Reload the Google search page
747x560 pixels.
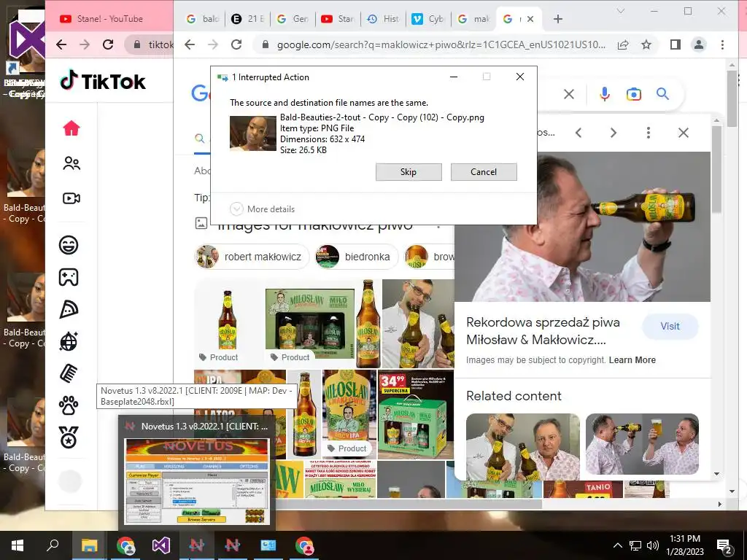click(236, 44)
